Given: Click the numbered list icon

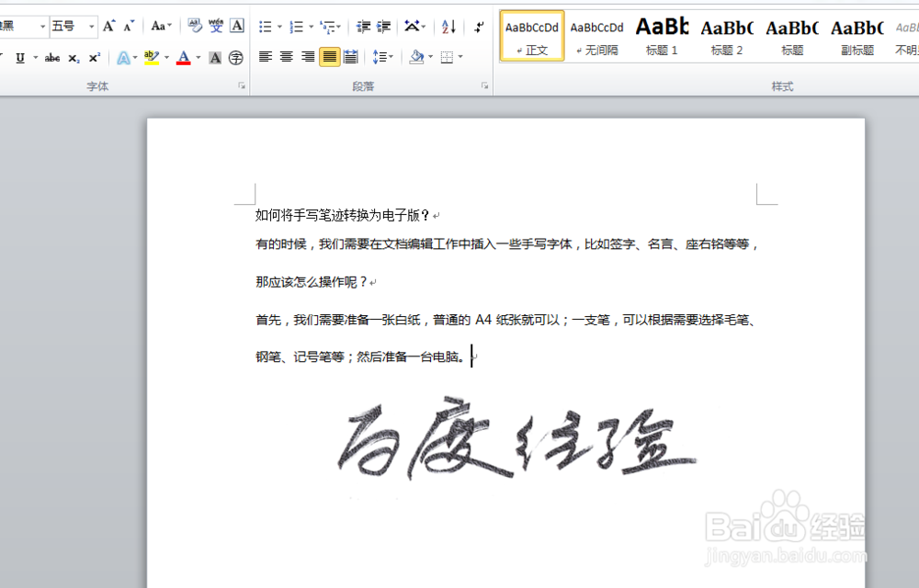Looking at the screenshot, I should 297,27.
